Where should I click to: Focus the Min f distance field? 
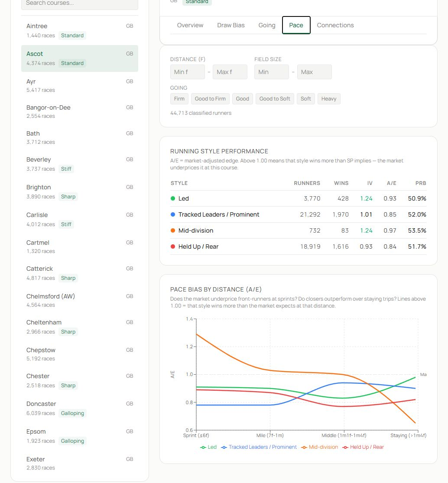coord(187,72)
